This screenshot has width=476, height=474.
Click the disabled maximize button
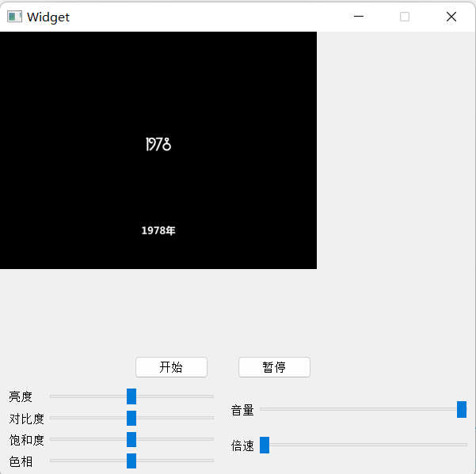tap(405, 17)
